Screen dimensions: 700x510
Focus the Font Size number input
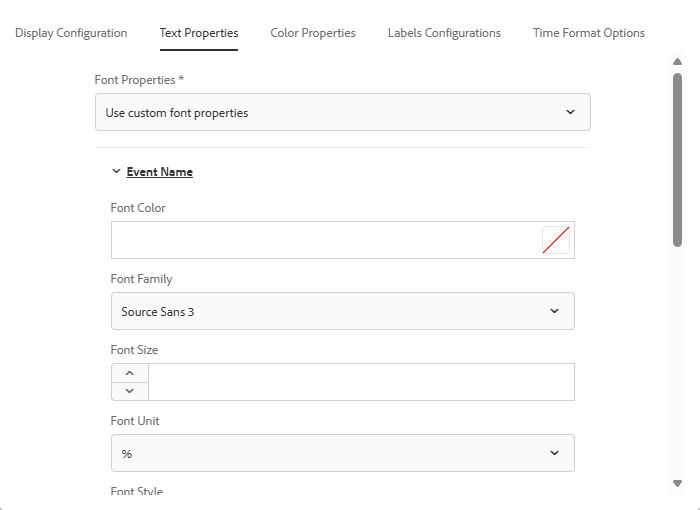(361, 382)
